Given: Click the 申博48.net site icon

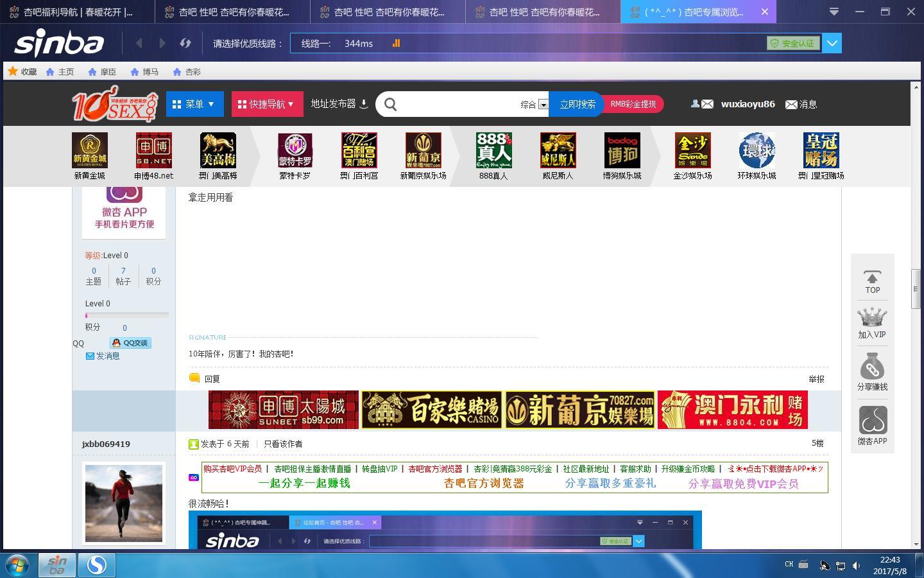Looking at the screenshot, I should (154, 150).
